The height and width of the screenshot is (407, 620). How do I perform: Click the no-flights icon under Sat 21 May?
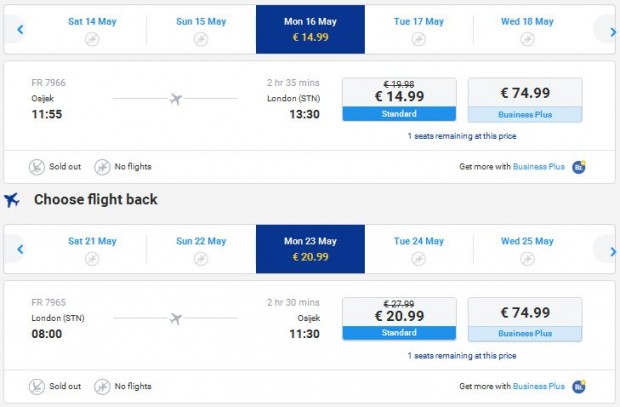tap(92, 259)
